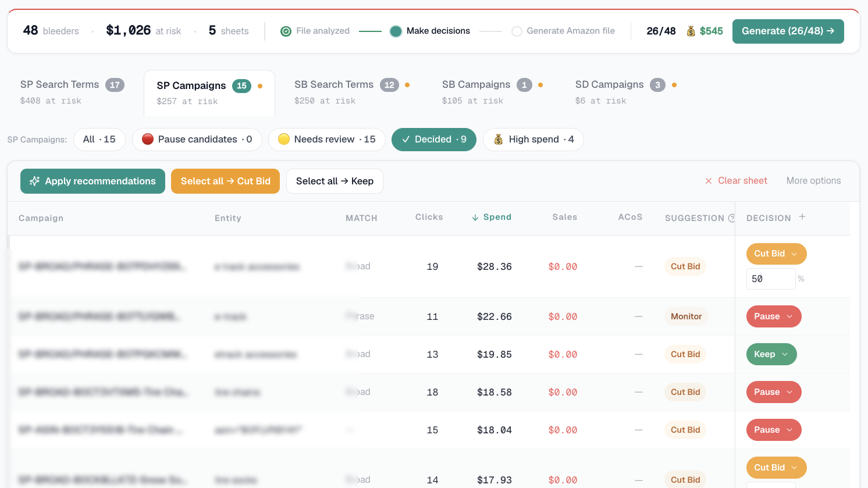Click the spend value $22.66
Screen dimensions: 868x488
tap(495, 316)
